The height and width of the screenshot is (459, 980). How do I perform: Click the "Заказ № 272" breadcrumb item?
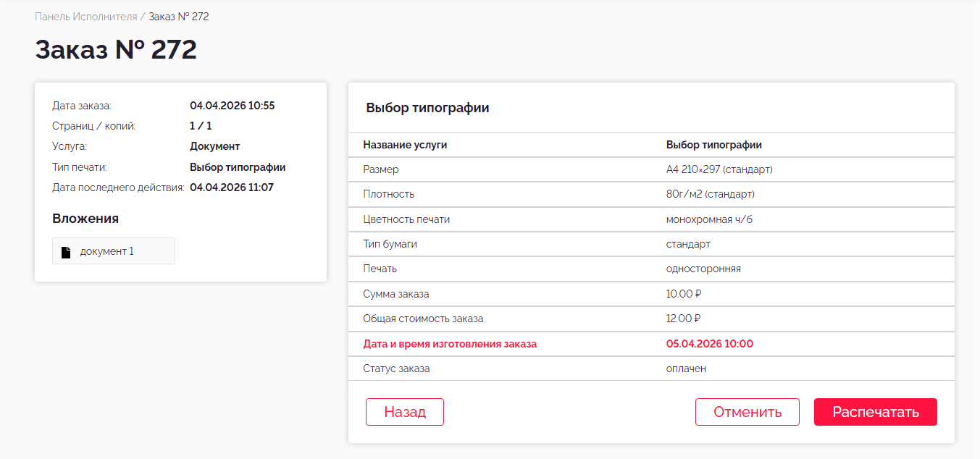click(x=179, y=17)
